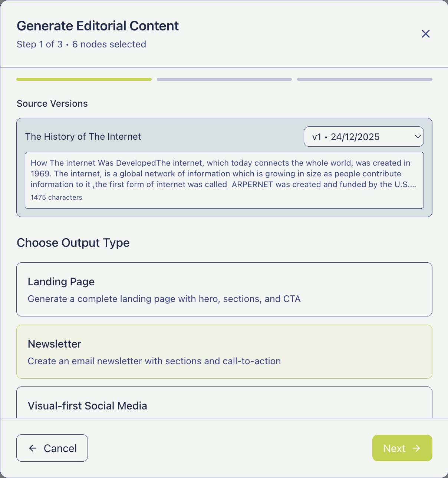Expand the source version picker for History article
The image size is (448, 478).
tap(363, 136)
